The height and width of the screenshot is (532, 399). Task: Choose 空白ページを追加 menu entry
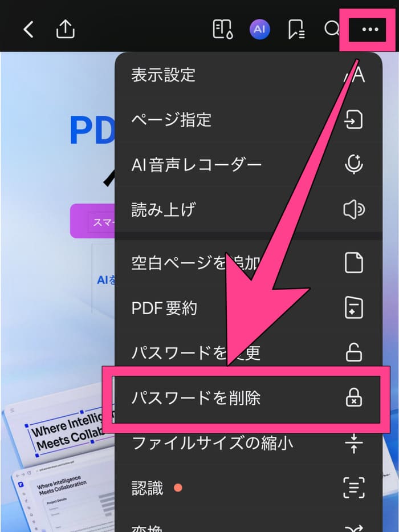click(x=249, y=263)
